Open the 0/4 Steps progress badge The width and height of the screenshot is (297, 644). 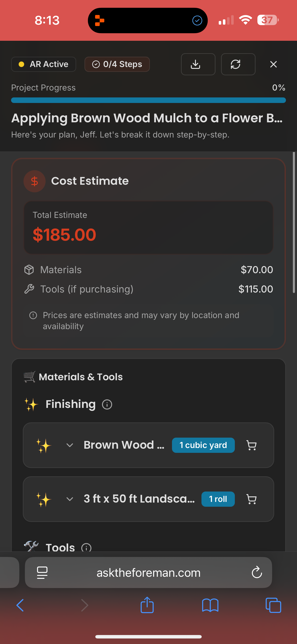[x=117, y=64]
